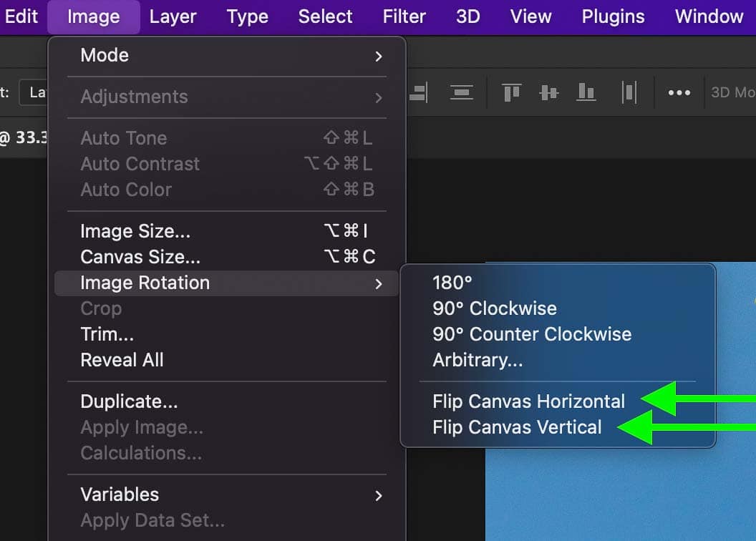The width and height of the screenshot is (756, 541).
Task: Choose Flip Canvas Vertical
Action: click(x=517, y=427)
